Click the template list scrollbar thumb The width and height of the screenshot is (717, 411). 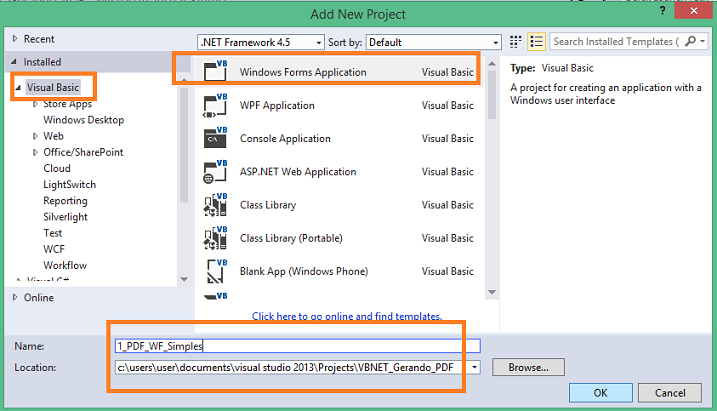[492, 95]
